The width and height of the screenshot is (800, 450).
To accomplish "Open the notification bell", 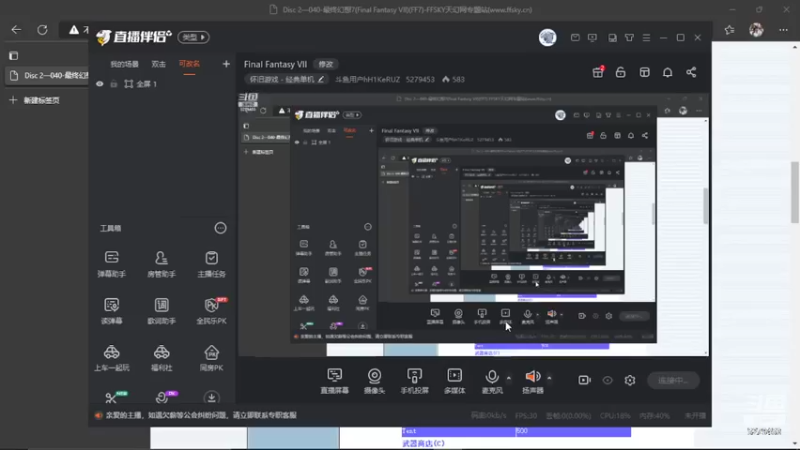I will [x=667, y=72].
